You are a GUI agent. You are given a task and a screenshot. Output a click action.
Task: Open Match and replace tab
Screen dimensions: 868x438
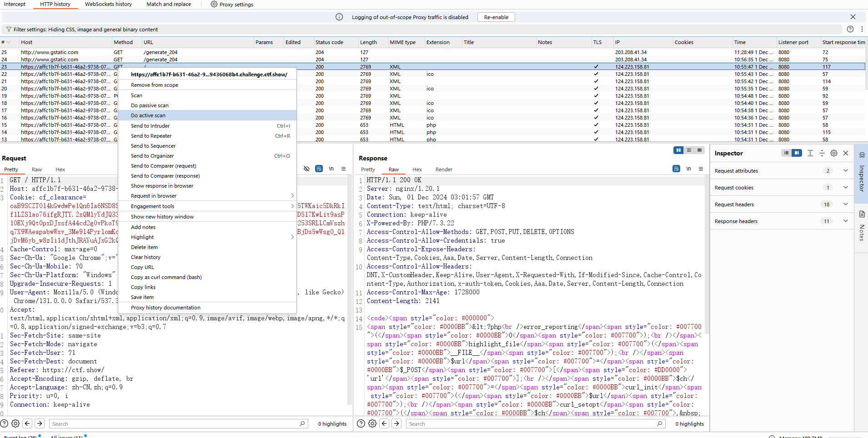pos(169,4)
